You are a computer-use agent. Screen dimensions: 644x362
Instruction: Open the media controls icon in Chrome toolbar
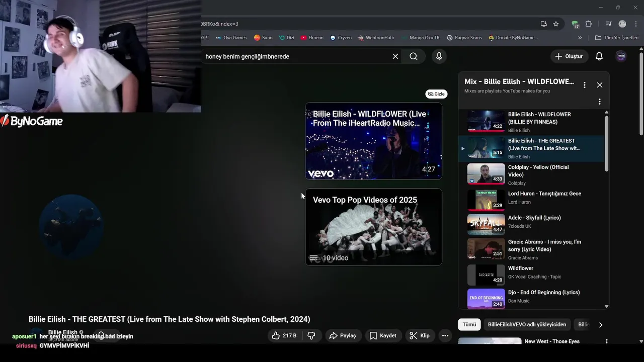click(609, 24)
